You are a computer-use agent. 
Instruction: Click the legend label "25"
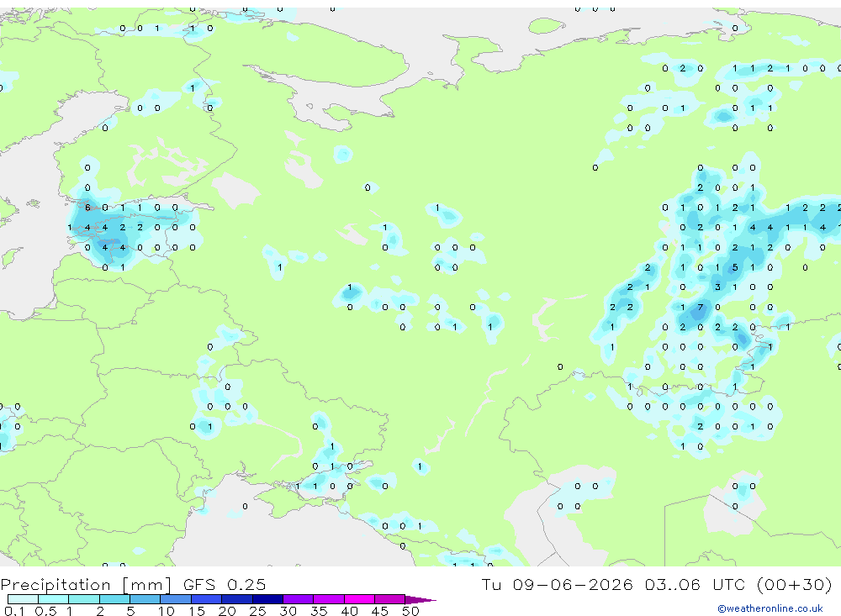click(257, 611)
